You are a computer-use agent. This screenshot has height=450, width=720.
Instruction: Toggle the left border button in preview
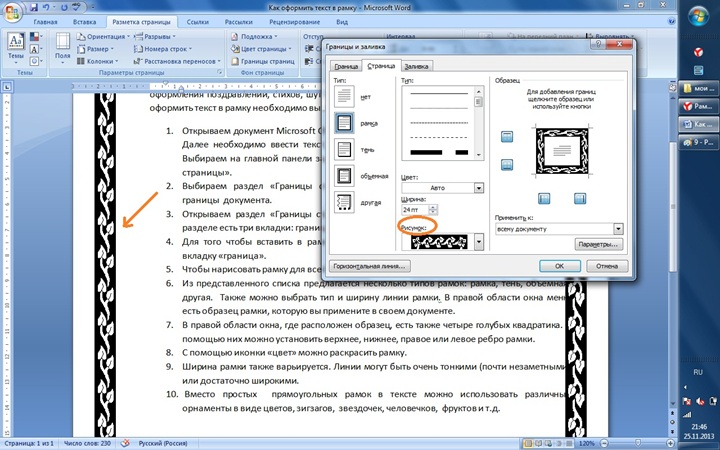click(x=544, y=198)
